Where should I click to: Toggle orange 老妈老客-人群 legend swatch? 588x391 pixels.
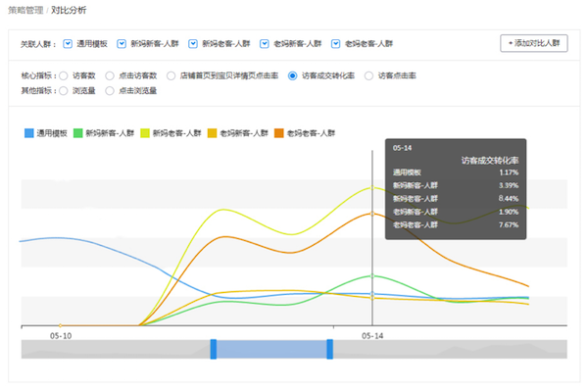tap(279, 133)
